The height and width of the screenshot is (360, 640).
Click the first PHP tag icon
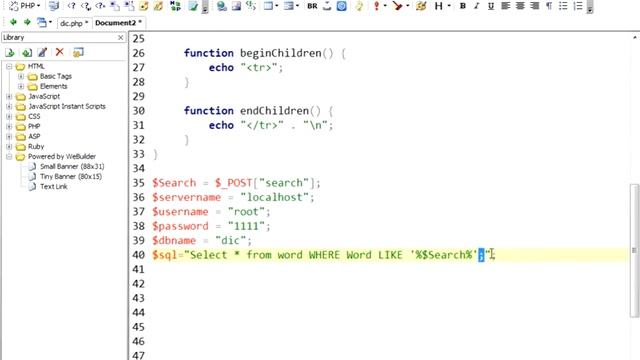72,6
